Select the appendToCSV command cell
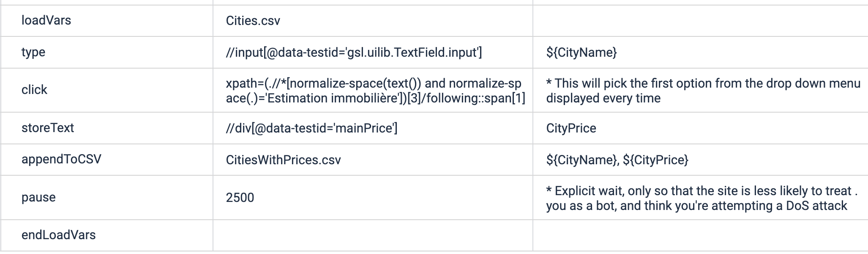Image resolution: width=868 pixels, height=254 pixels. click(61, 159)
